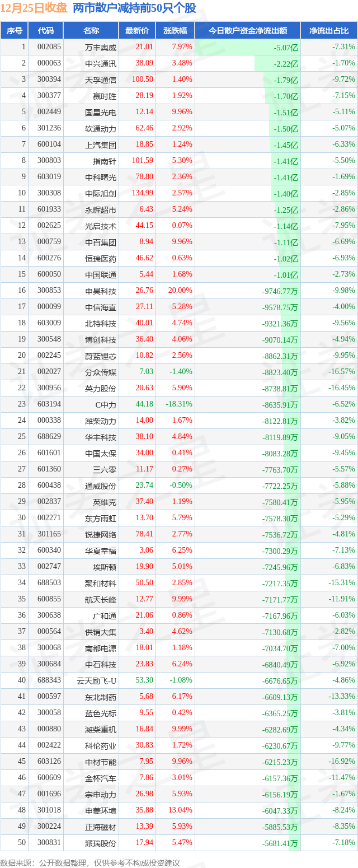Viewport: 358px width, 868px height.
Task: Click stock code 301236
Action: 48,128
